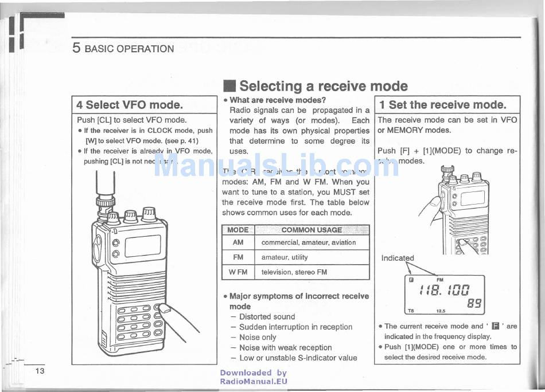Click the LCD screen on the left radio drawing
This screenshot has width=545, height=392.
142,246
